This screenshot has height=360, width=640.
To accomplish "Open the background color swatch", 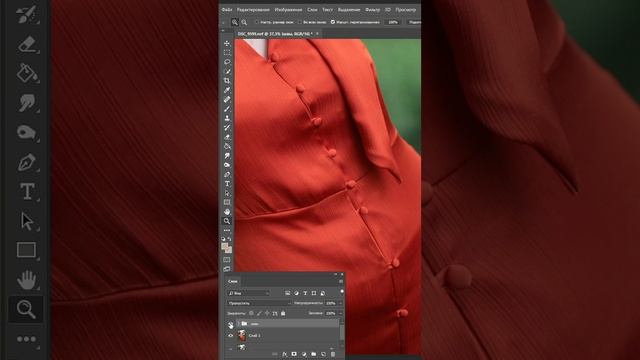I will pyautogui.click(x=229, y=250).
